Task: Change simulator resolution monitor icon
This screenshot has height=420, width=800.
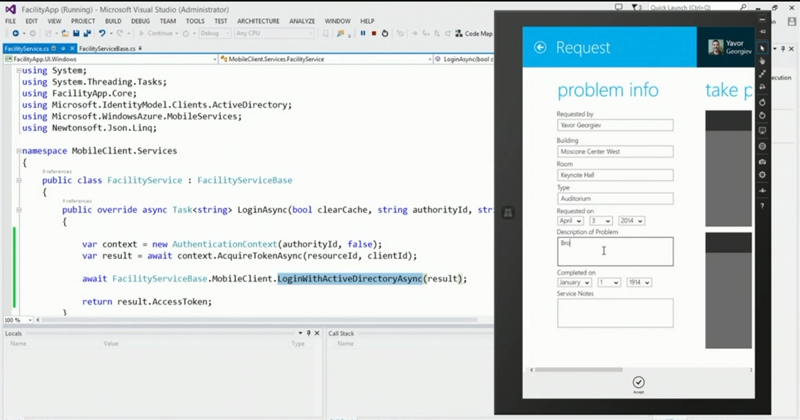Action: coord(762,131)
